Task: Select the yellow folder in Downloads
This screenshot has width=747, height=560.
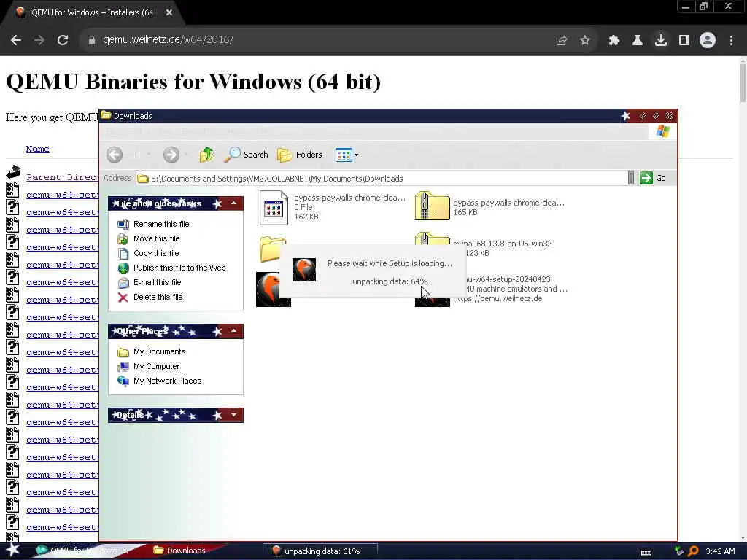Action: [270, 249]
